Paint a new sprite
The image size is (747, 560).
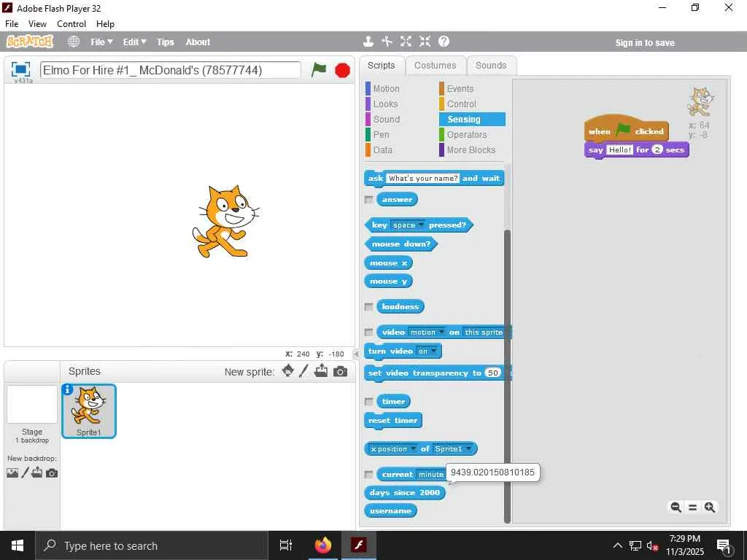point(303,371)
